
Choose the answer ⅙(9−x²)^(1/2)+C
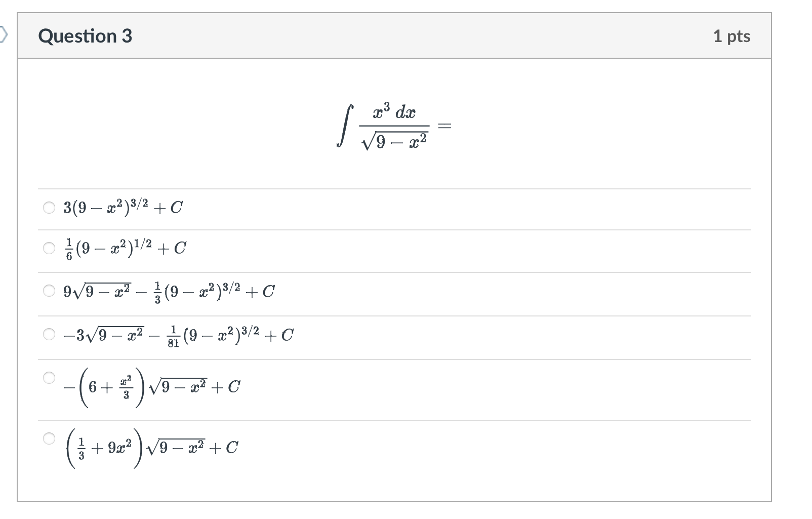[49, 248]
